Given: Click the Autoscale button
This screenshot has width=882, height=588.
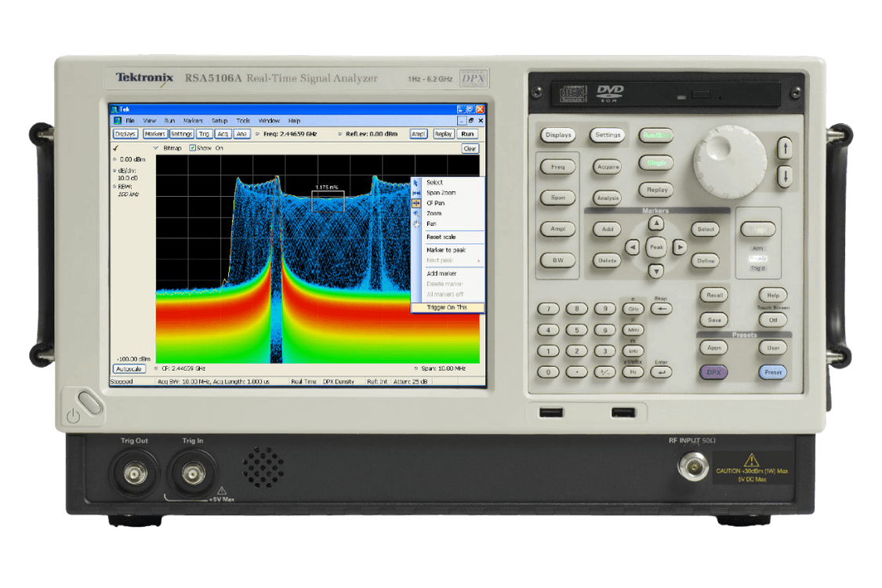Looking at the screenshot, I should click(x=129, y=369).
